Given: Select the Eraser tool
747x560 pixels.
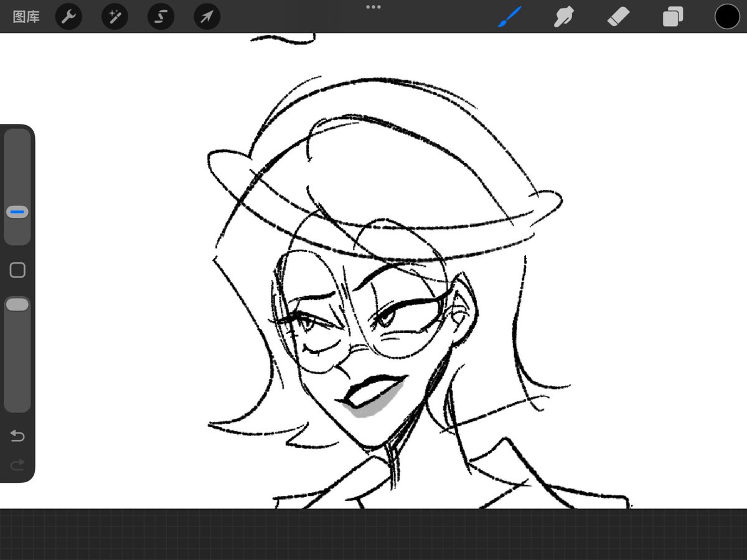Looking at the screenshot, I should coord(618,17).
